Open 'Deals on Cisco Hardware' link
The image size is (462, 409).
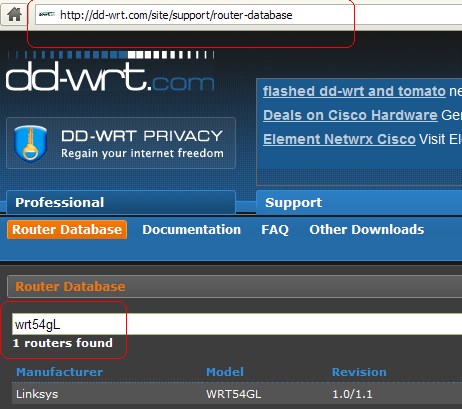[x=350, y=115]
